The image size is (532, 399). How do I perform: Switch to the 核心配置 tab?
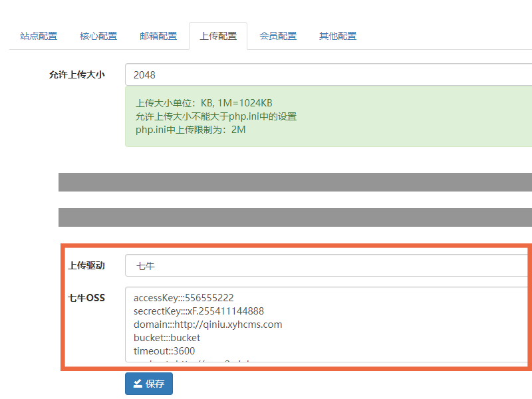pos(98,36)
